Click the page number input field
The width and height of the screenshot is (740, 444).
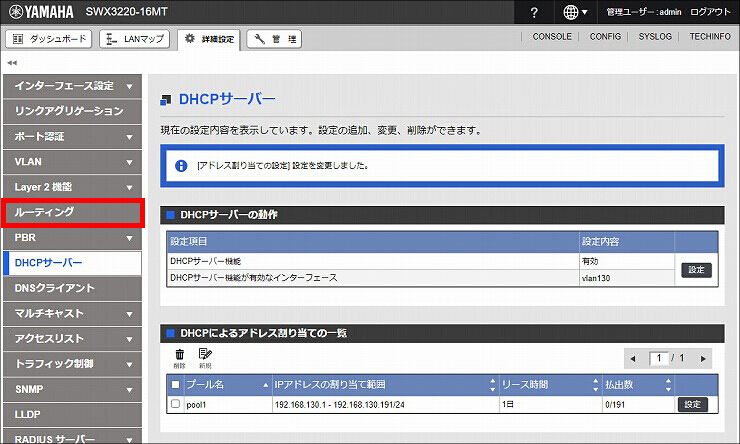coord(659,358)
